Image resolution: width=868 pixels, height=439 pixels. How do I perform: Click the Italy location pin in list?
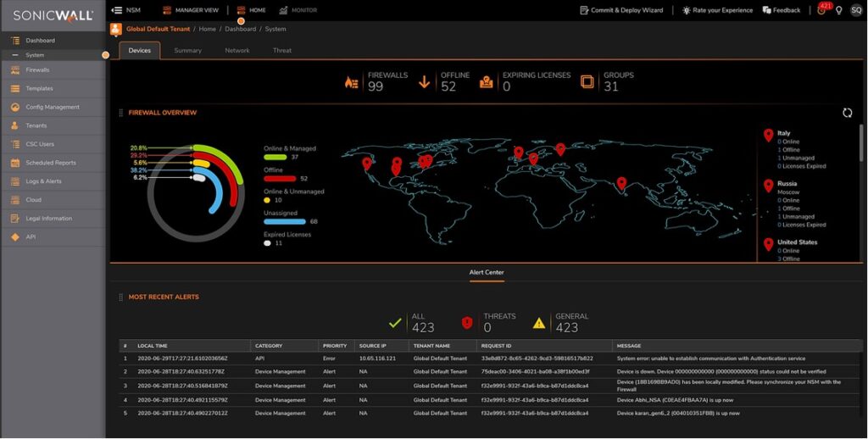[768, 135]
